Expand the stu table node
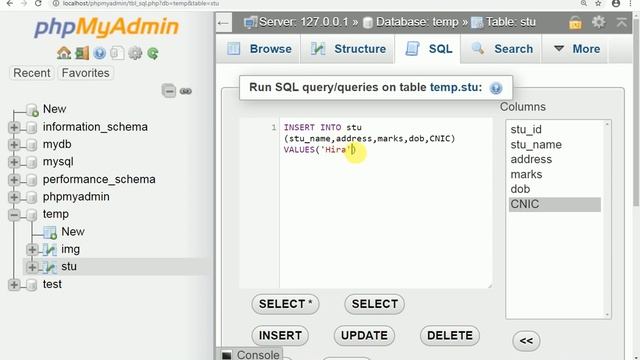This screenshot has height=360, width=640. (x=32, y=267)
